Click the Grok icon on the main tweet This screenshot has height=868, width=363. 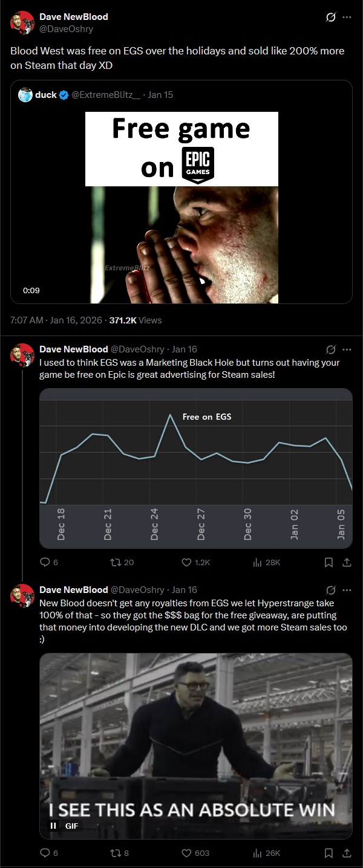pyautogui.click(x=330, y=17)
